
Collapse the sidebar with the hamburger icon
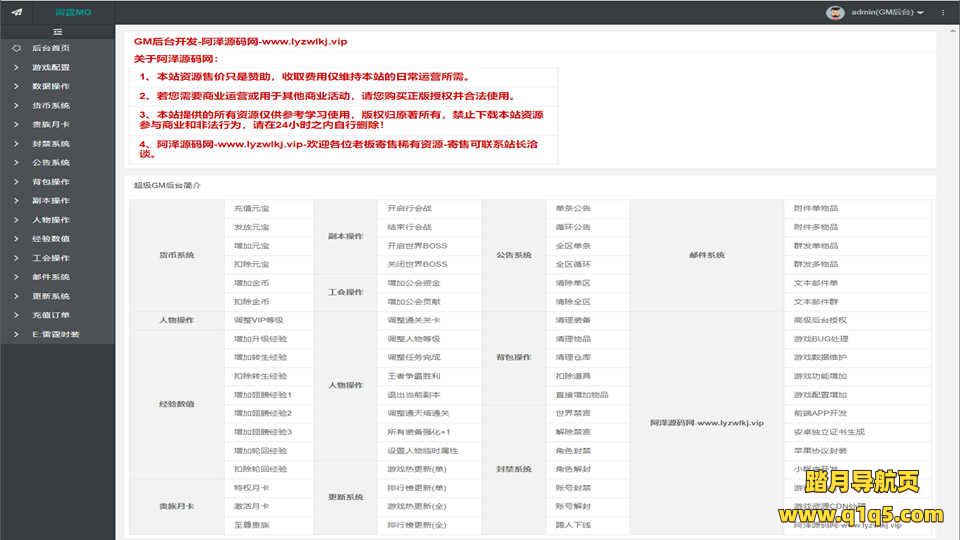(58, 32)
